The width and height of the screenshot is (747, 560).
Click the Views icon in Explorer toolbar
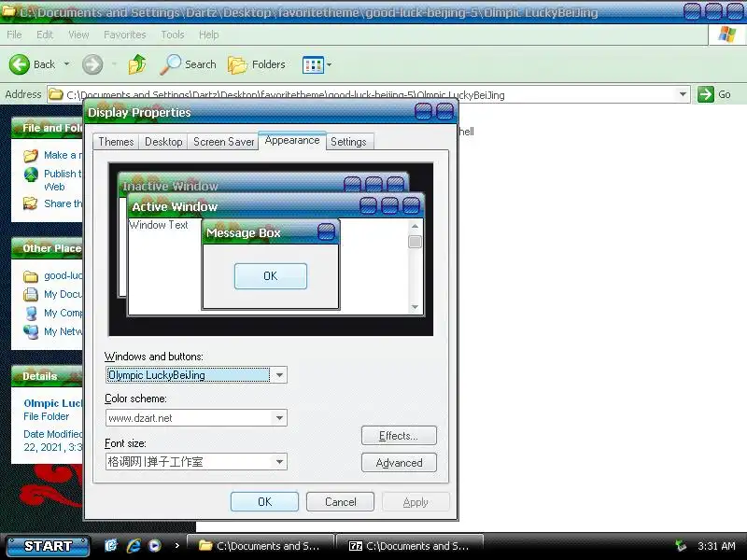[313, 64]
